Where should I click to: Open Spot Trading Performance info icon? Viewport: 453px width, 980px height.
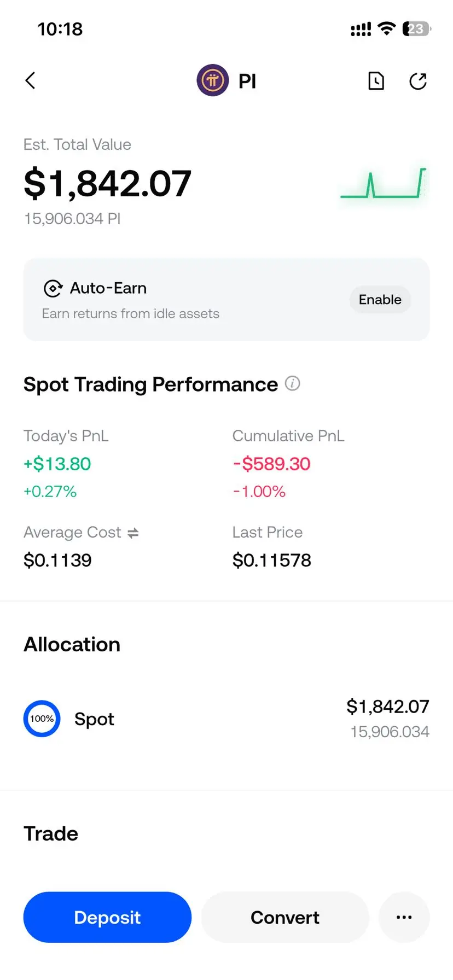pos(293,383)
